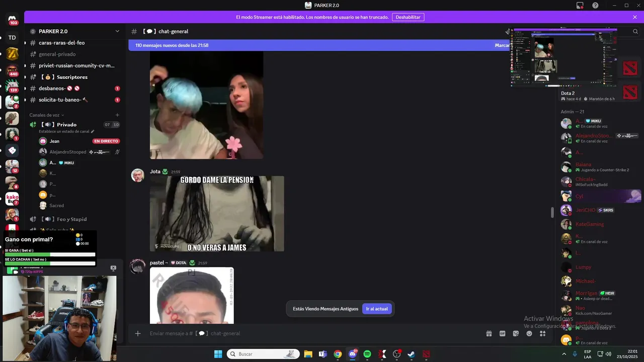Open Spotify from taskbar
Image resolution: width=644 pixels, height=362 pixels.
coord(367,354)
